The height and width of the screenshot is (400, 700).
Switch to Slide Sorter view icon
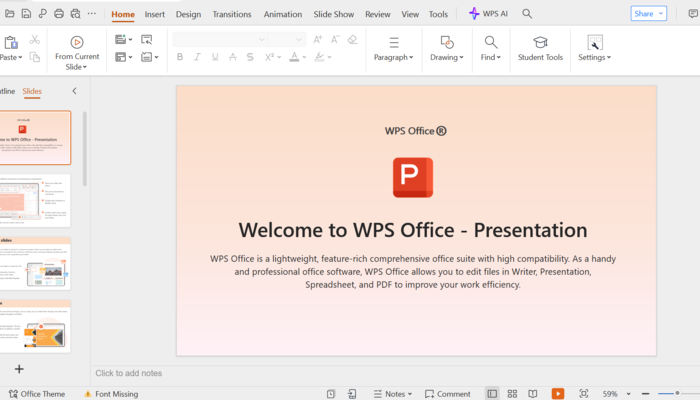point(512,394)
